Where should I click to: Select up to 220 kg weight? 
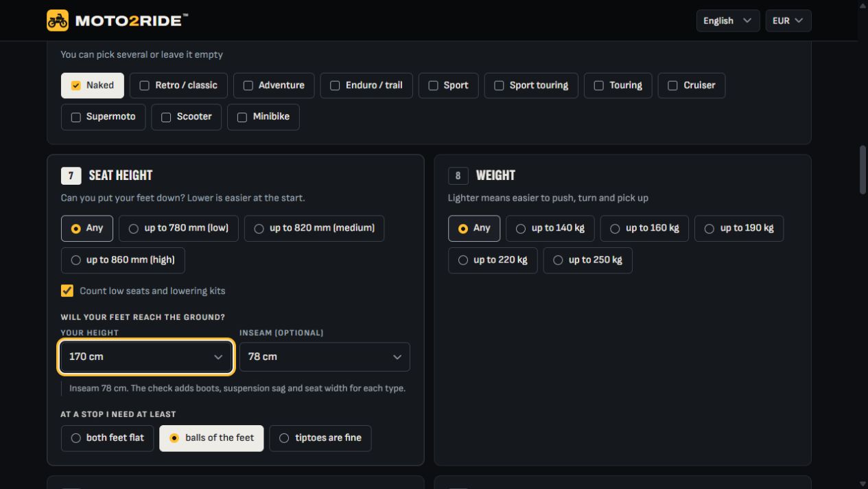(493, 260)
